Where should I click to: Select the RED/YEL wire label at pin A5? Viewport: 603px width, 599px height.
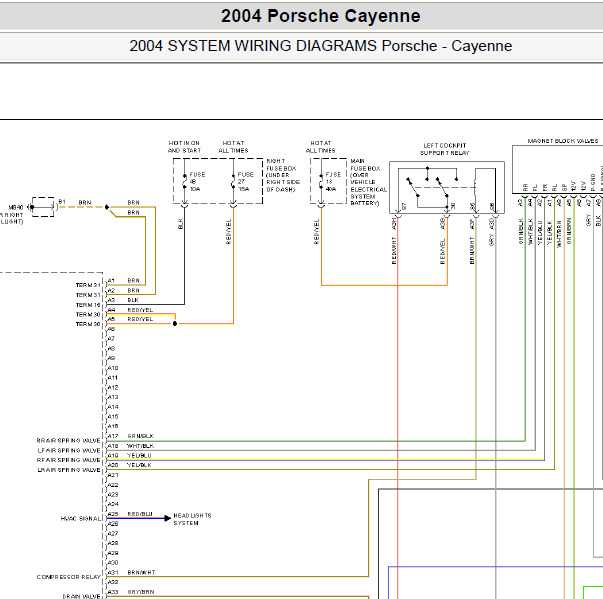pyautogui.click(x=140, y=319)
